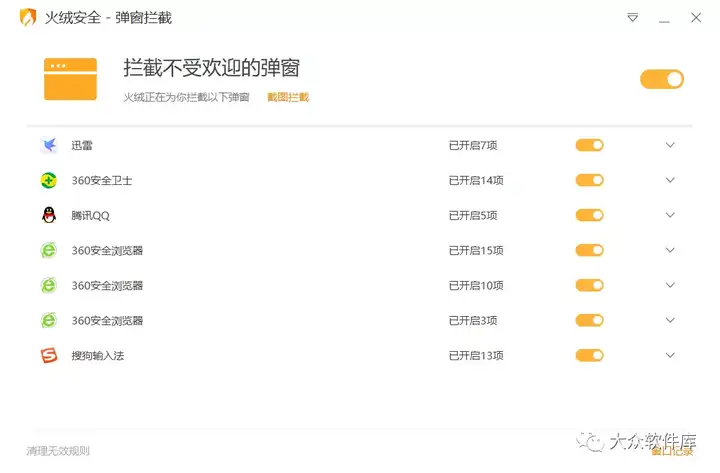Open 窗口记录 link in bottom corner
This screenshot has height=473, width=720.
pos(672,452)
